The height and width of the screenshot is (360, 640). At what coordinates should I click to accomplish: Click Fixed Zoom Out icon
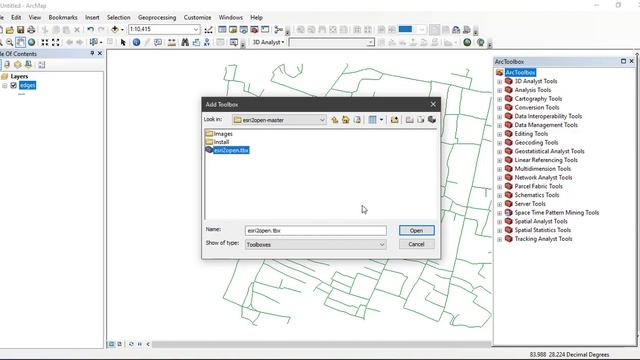(56, 42)
